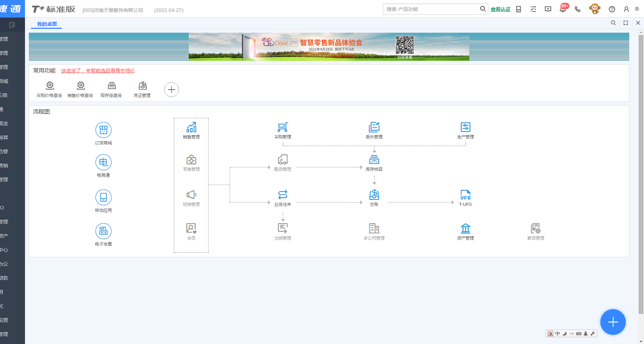The image size is (644, 344).
Task: Click the 搜索-产品功能 search field
Action: point(431,9)
